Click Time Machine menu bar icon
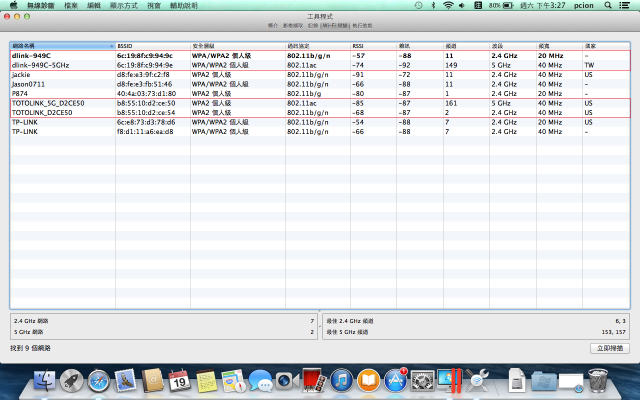This screenshot has width=640, height=400. coord(418,5)
